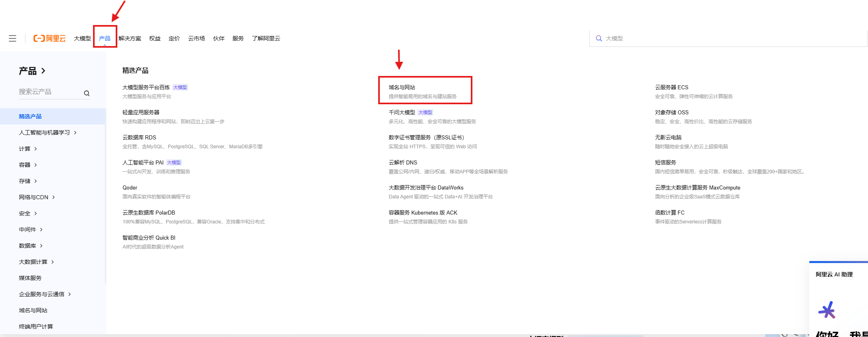868x337 pixels.
Task: Expand the 安全 category
Action: click(28, 213)
